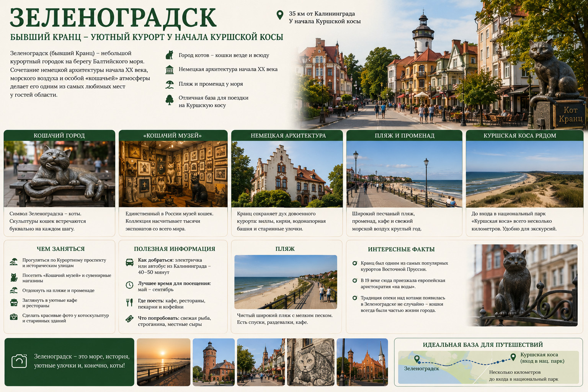Click the camera icon beside 'Сделать красивые фото'
This screenshot has width=588, height=392.
coord(14,317)
